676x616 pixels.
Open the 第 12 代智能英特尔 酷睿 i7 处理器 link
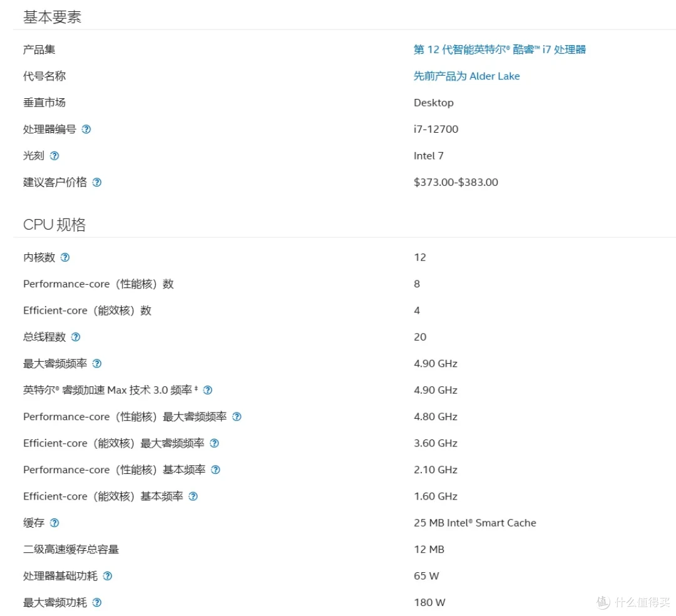(x=499, y=49)
